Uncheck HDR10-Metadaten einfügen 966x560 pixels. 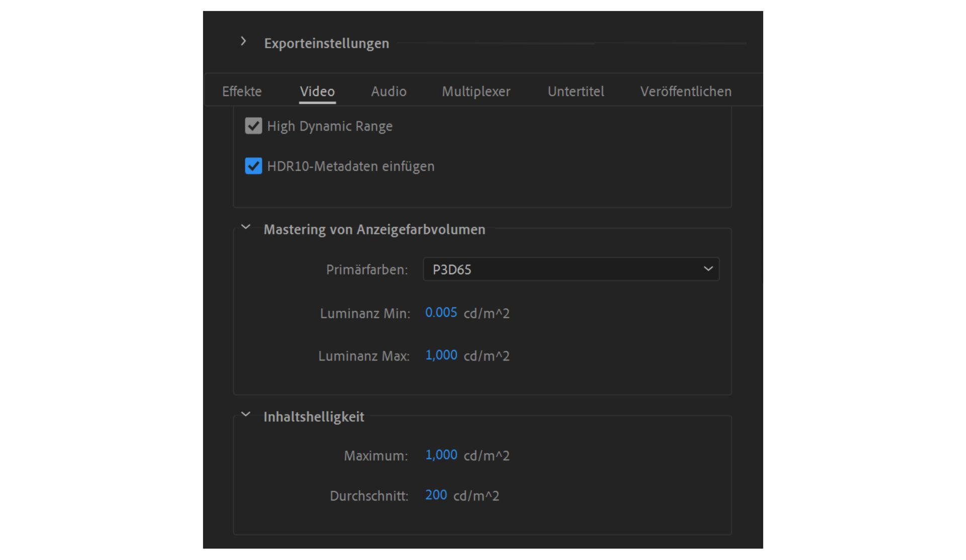coord(253,166)
